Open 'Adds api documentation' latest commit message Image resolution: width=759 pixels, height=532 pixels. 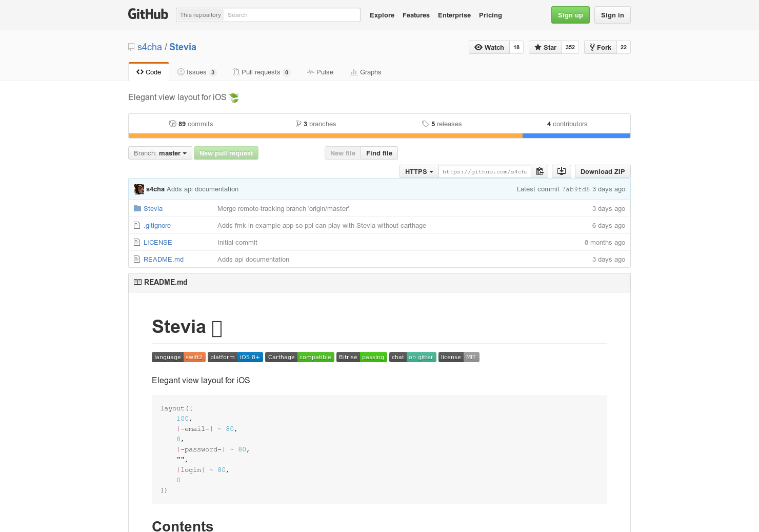[x=203, y=189]
